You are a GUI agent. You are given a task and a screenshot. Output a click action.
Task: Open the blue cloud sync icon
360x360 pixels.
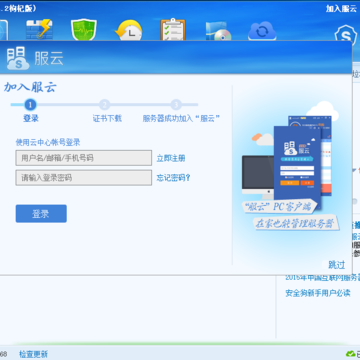(x=262, y=31)
